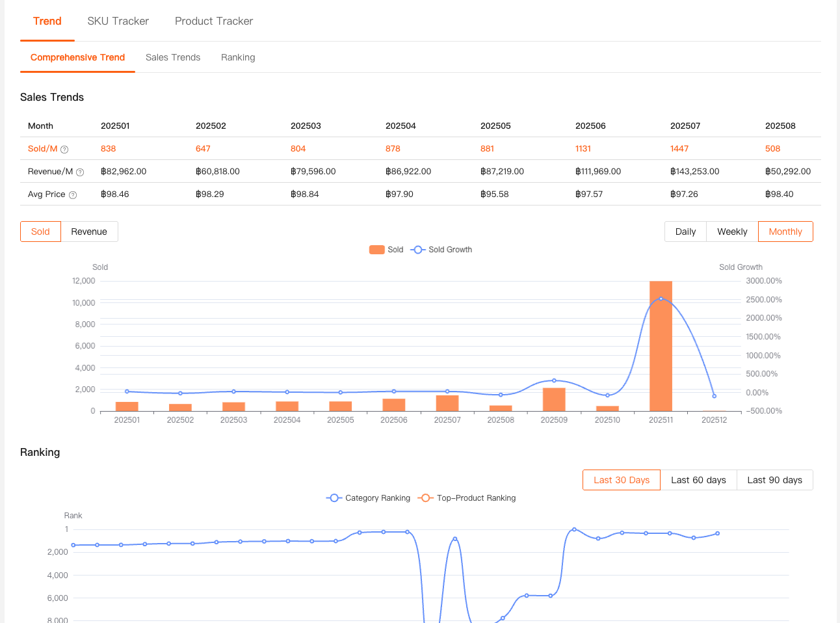Click 202509 Sold Growth data point
This screenshot has width=840, height=623.
tap(554, 380)
